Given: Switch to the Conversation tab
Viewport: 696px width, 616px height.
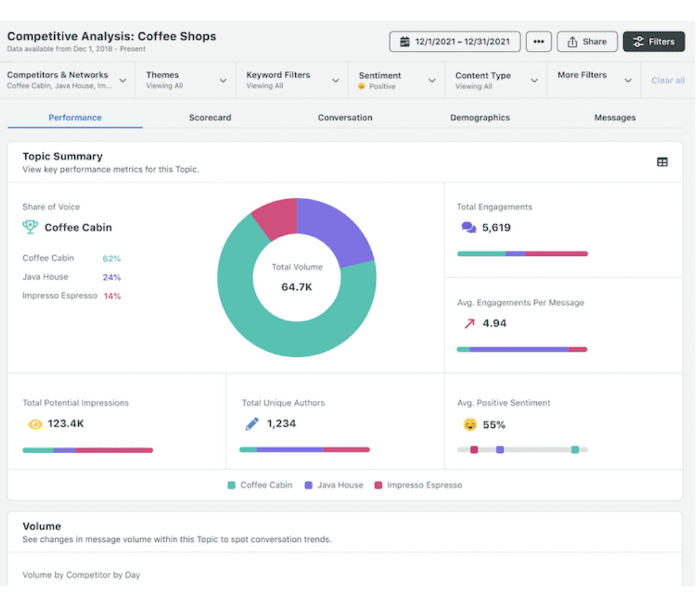Looking at the screenshot, I should click(345, 118).
